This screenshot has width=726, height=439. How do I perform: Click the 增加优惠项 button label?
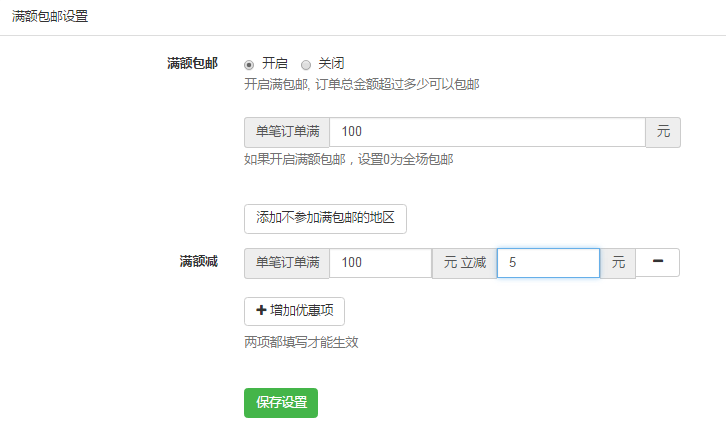(x=301, y=310)
